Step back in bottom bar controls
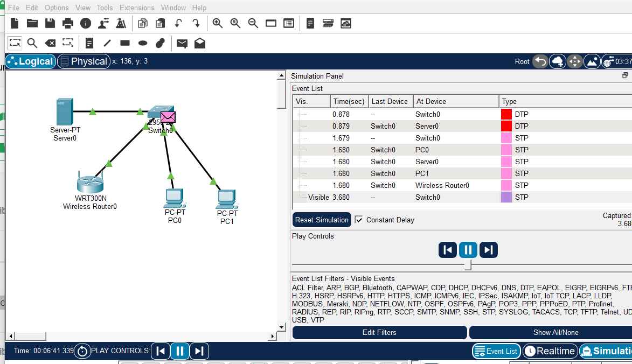 pos(161,351)
